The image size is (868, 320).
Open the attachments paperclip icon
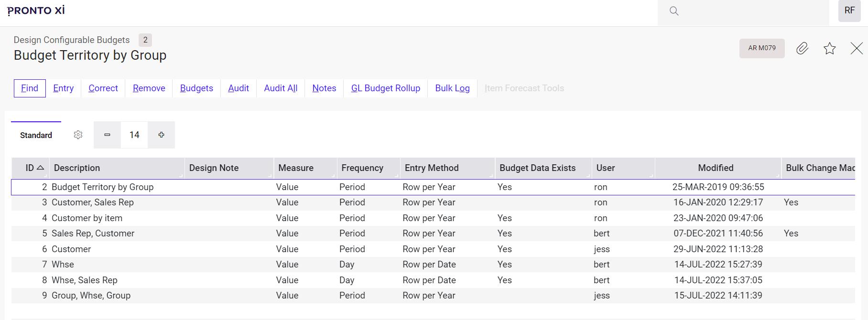point(802,48)
